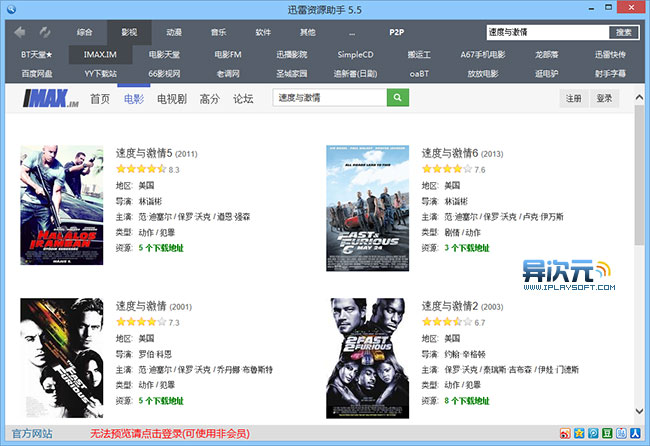The height and width of the screenshot is (446, 650).
Task: Open the 电视剧 nav item
Action: [172, 99]
